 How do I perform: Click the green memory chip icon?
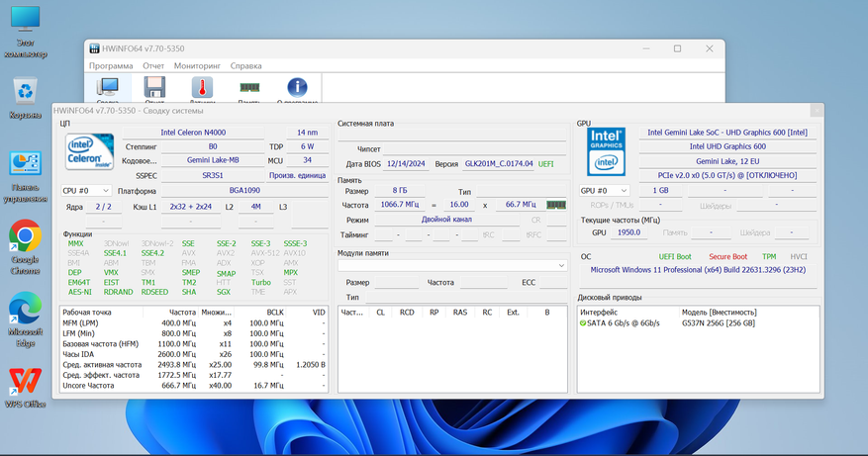click(x=556, y=205)
